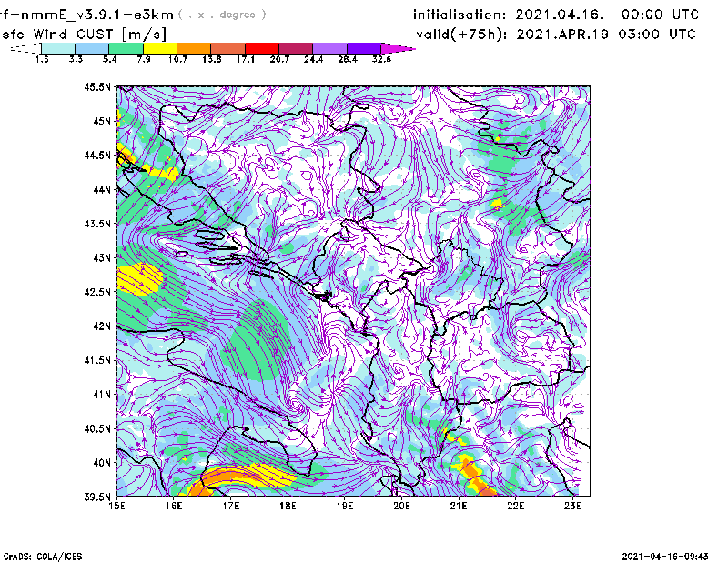Click the 45.5N latitude axis label
This screenshot has height=562, width=728.
[x=97, y=86]
